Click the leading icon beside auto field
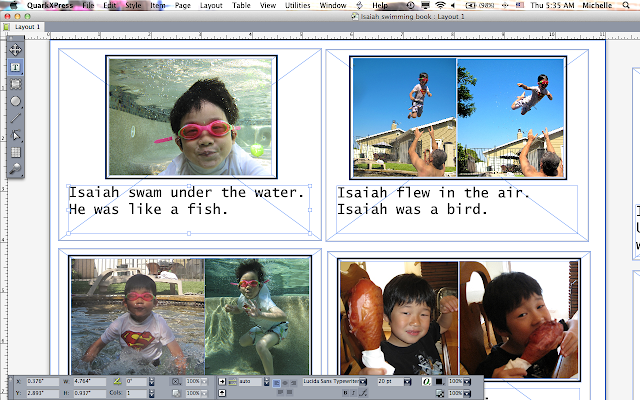 pyautogui.click(x=233, y=381)
